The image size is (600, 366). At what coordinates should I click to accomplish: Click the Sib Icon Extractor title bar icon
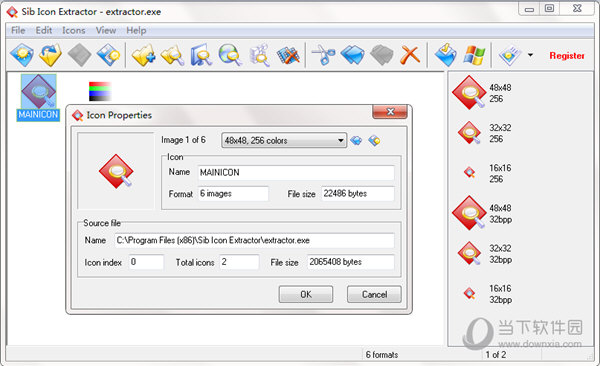click(12, 12)
